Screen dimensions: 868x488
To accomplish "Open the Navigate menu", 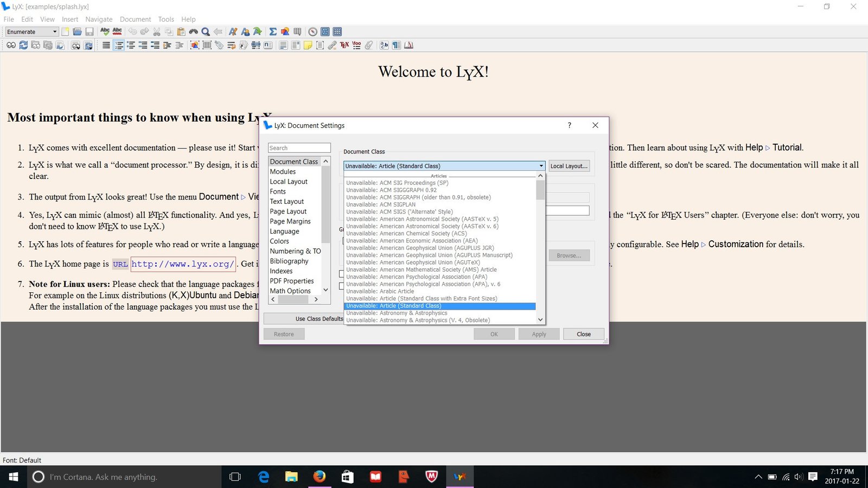I will tap(99, 19).
